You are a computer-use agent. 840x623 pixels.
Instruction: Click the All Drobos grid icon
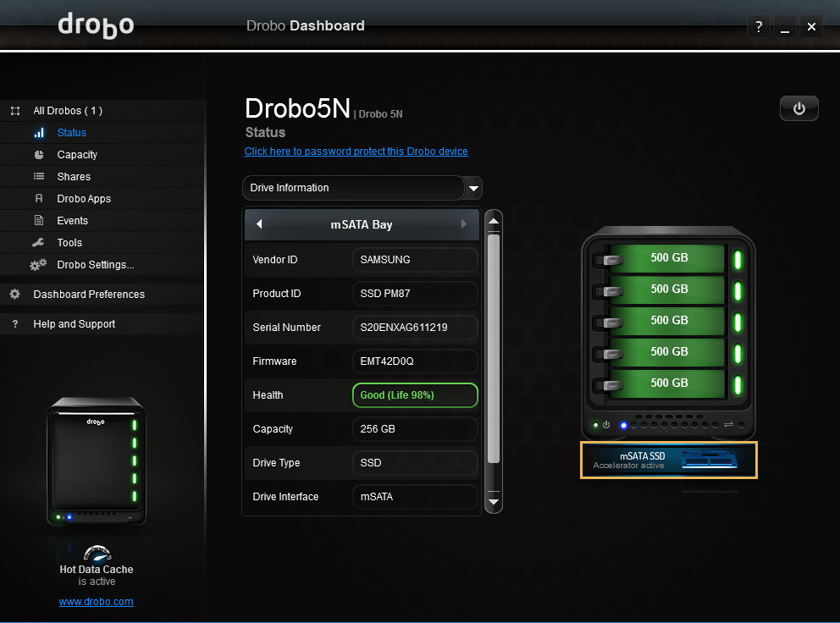[x=15, y=111]
